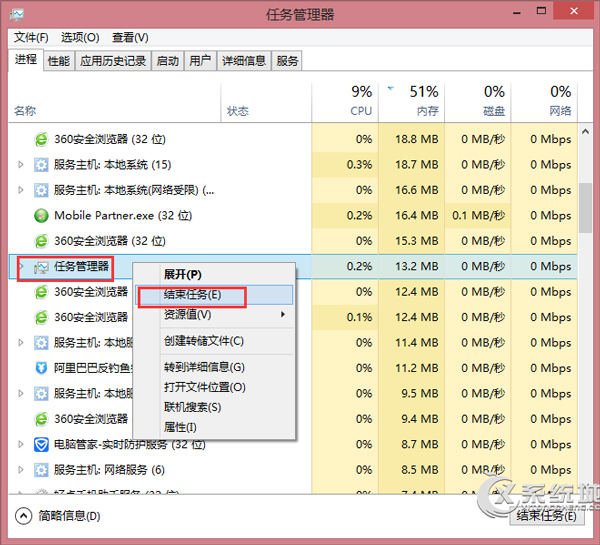Click the 13.2 MB memory value
This screenshot has height=545, width=600.
(417, 266)
